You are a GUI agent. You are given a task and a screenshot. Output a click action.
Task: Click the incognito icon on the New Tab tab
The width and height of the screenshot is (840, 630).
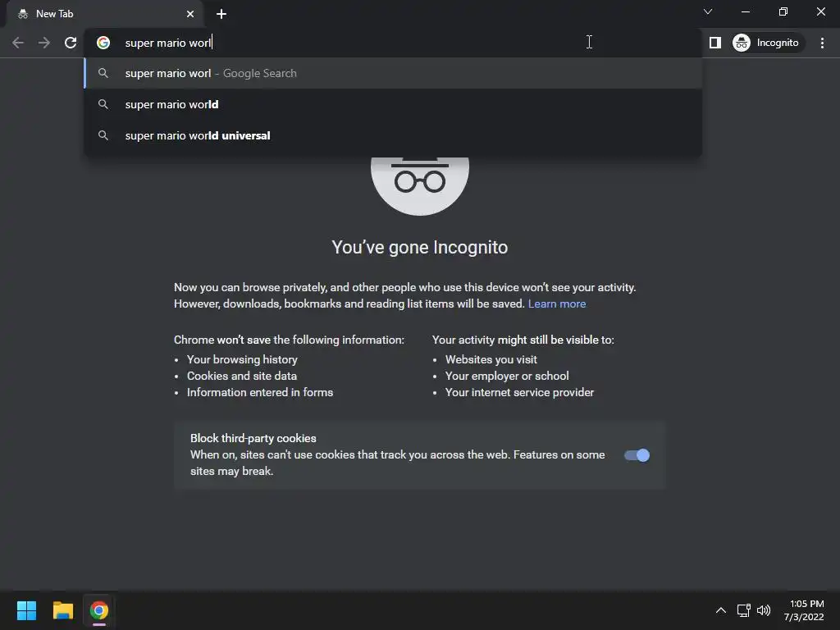tap(22, 14)
